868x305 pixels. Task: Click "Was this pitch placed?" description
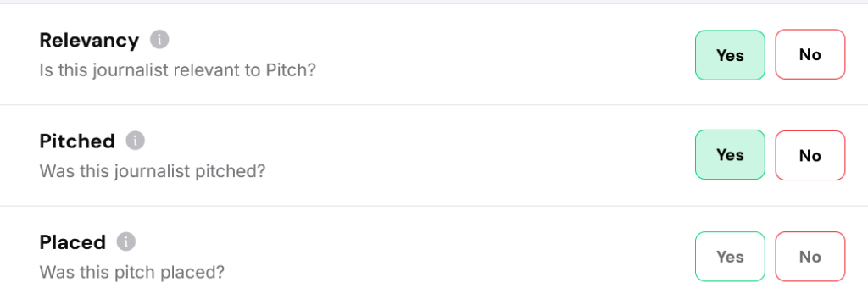(131, 272)
